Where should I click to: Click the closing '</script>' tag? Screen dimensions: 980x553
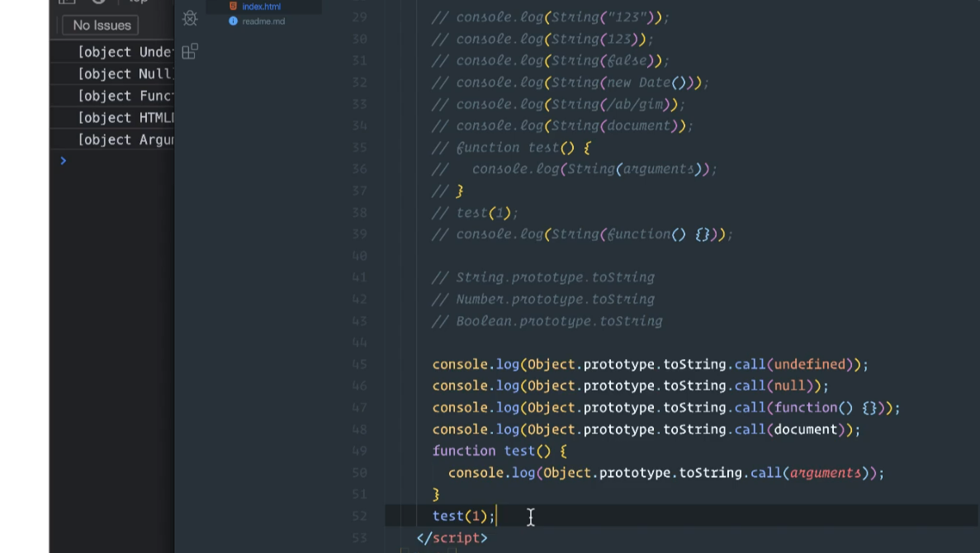[x=452, y=538]
